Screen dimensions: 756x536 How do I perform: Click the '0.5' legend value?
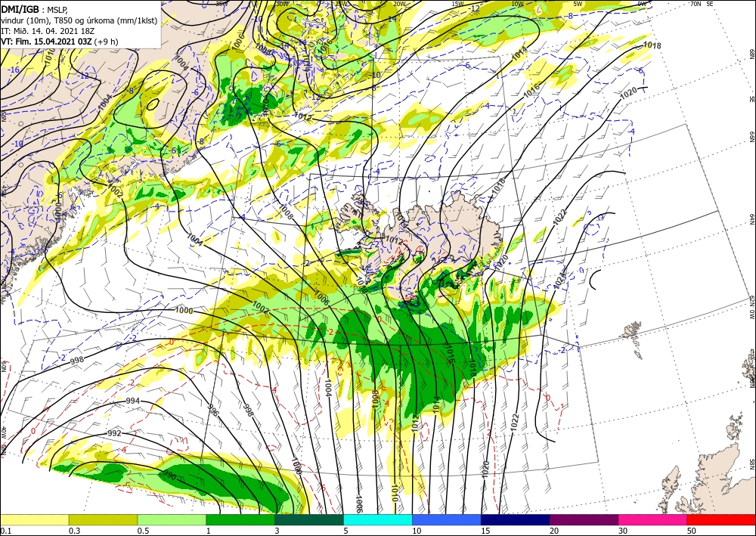tap(143, 531)
